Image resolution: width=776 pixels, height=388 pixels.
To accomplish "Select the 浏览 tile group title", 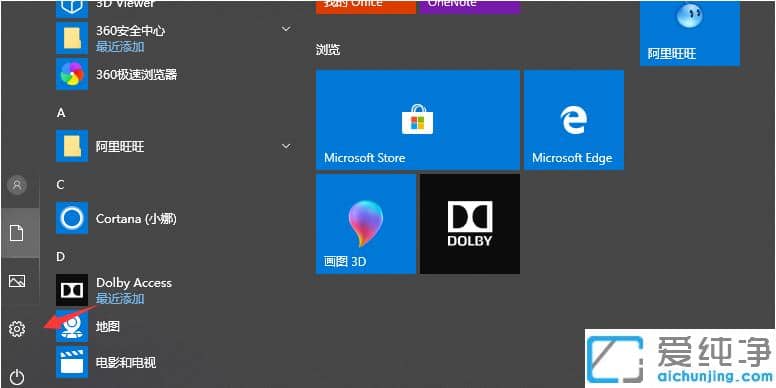I will pyautogui.click(x=328, y=49).
